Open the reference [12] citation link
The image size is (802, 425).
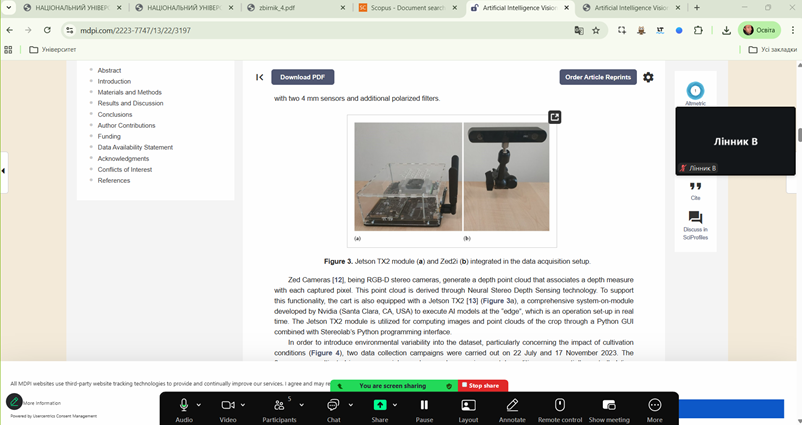338,280
